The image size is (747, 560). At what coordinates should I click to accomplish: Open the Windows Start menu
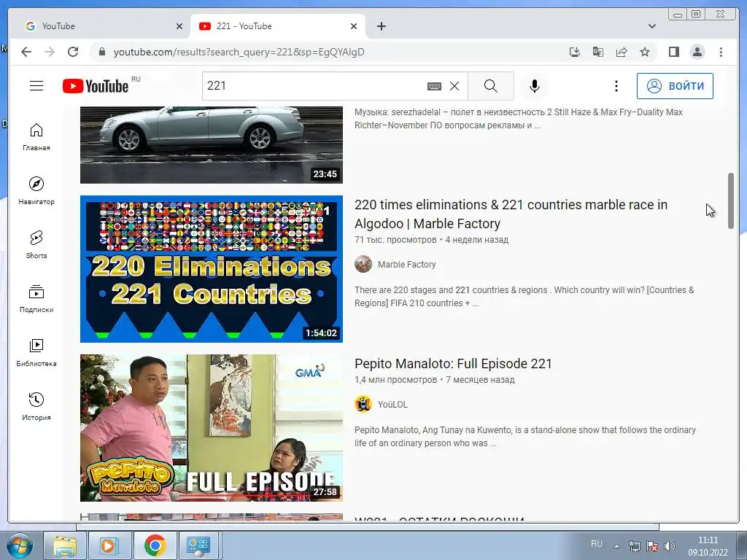18,545
